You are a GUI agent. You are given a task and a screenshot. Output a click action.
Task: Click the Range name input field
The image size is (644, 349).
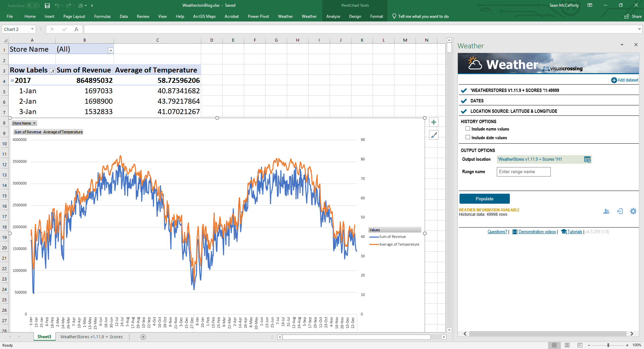(523, 171)
